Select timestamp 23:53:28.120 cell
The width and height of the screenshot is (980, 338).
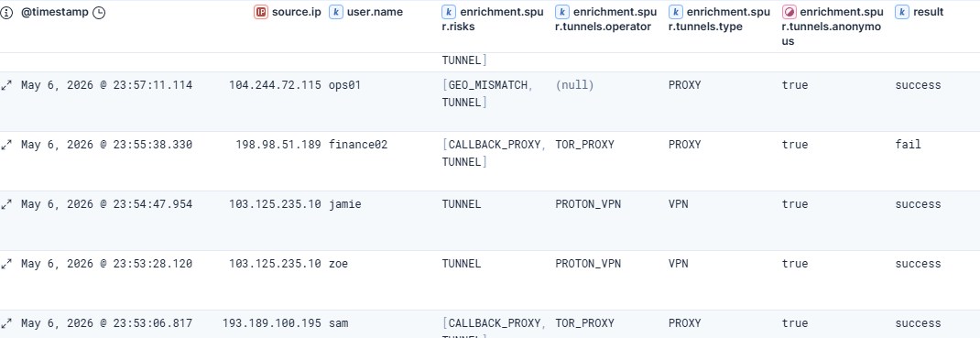coord(107,264)
